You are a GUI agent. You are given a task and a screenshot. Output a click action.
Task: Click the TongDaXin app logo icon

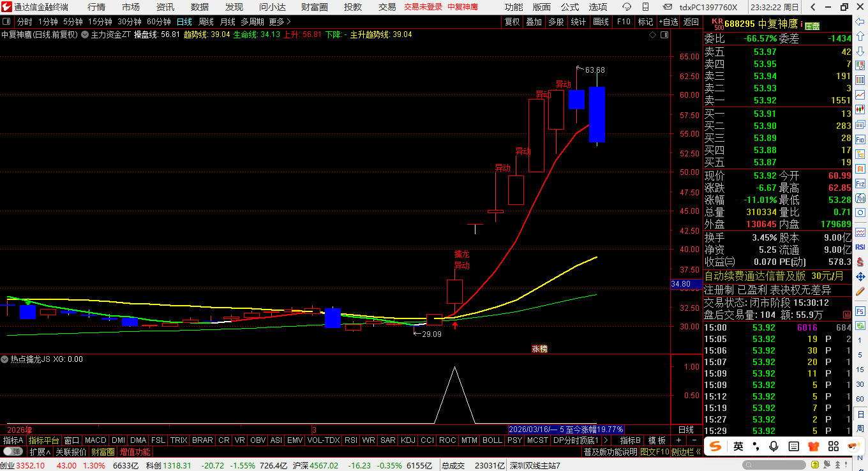click(6, 7)
